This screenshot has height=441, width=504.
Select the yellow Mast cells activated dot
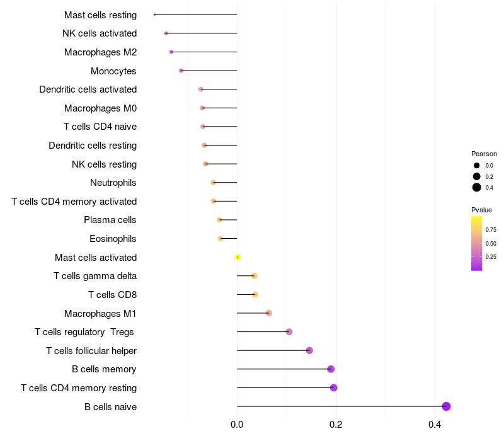(x=238, y=257)
